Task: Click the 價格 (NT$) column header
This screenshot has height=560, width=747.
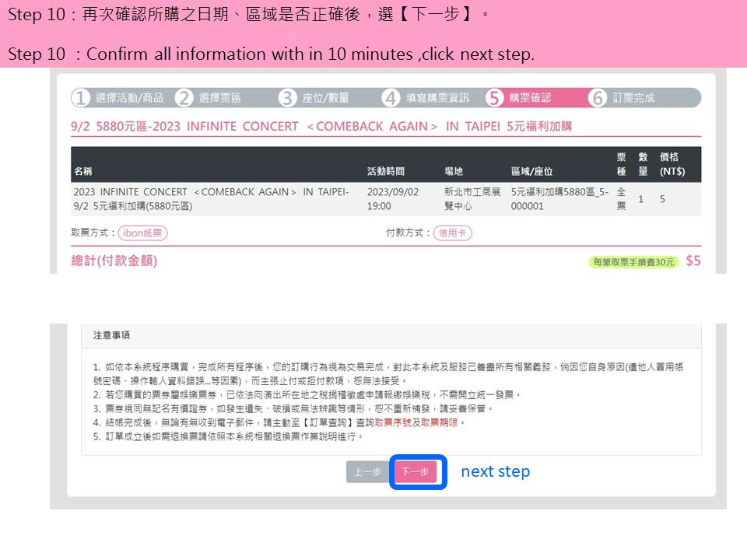Action: 672,164
